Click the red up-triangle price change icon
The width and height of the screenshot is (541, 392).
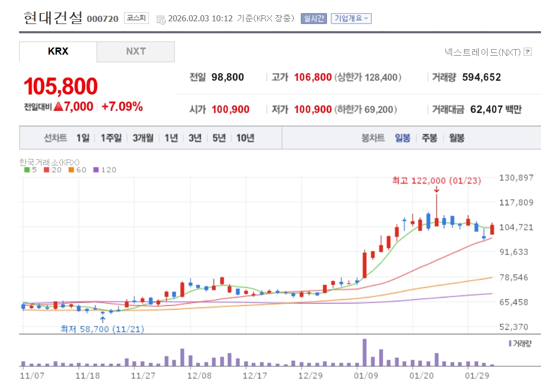tap(58, 106)
